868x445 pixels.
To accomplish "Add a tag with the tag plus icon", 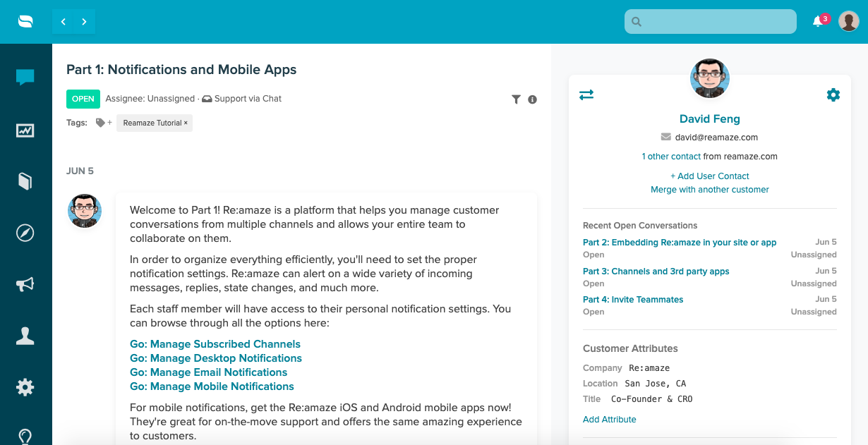I will click(104, 123).
